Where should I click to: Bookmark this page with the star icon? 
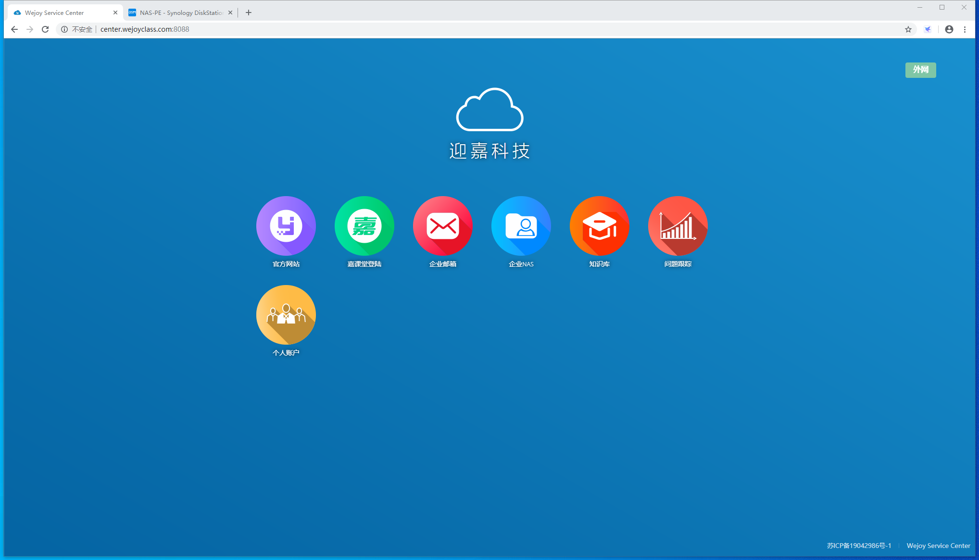tap(908, 29)
